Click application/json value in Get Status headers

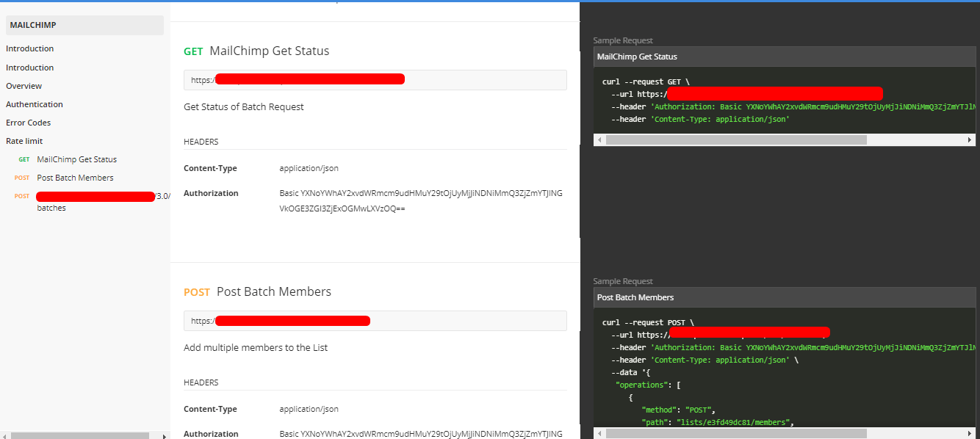click(x=309, y=168)
